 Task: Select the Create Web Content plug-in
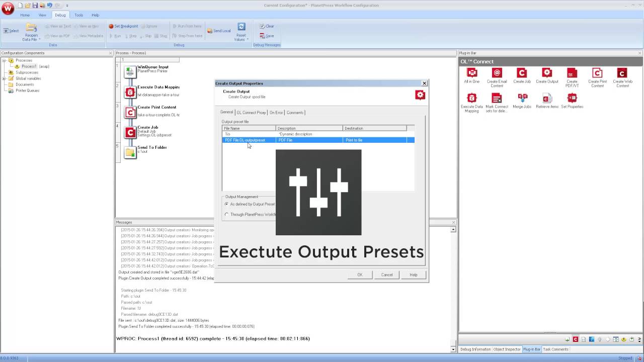(x=622, y=78)
